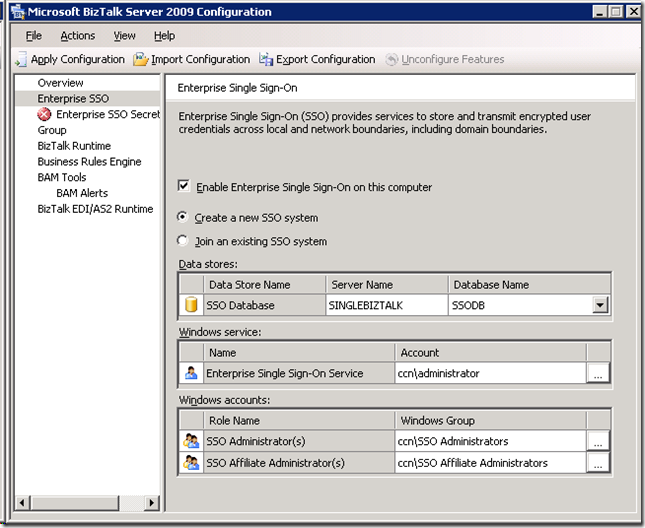Image resolution: width=645 pixels, height=528 pixels.
Task: Browse group for SSO Administrator(s) row
Action: (x=598, y=441)
